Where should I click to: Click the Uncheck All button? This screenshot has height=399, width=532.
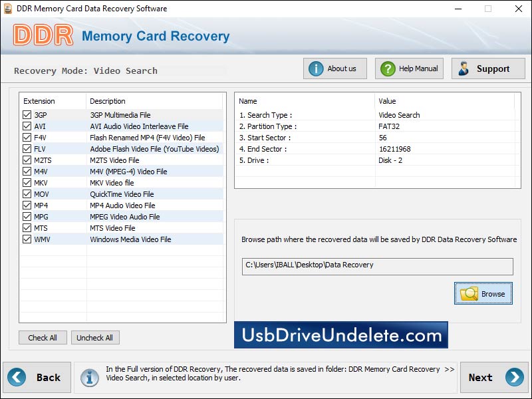pyautogui.click(x=95, y=338)
